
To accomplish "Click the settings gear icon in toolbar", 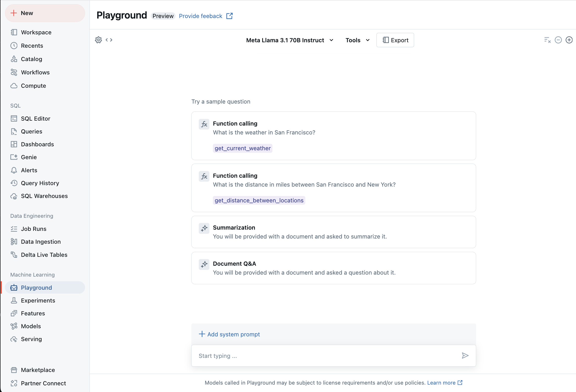I will point(98,40).
